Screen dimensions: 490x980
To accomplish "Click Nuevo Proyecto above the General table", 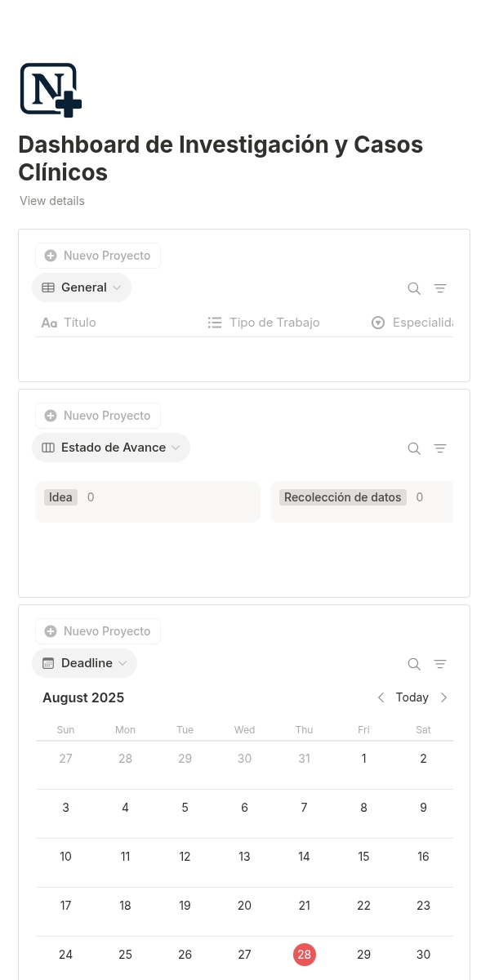I will tap(98, 256).
